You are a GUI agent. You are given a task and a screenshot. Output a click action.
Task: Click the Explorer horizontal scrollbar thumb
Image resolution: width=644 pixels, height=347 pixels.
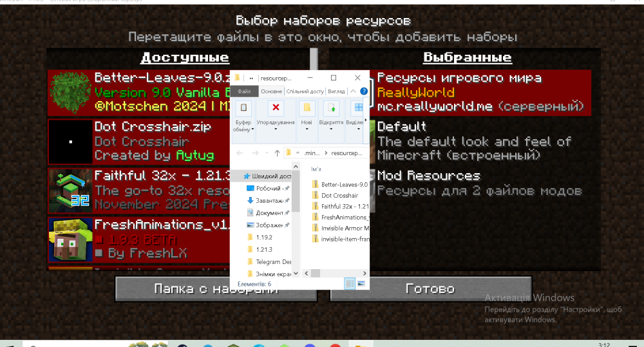coord(316,273)
